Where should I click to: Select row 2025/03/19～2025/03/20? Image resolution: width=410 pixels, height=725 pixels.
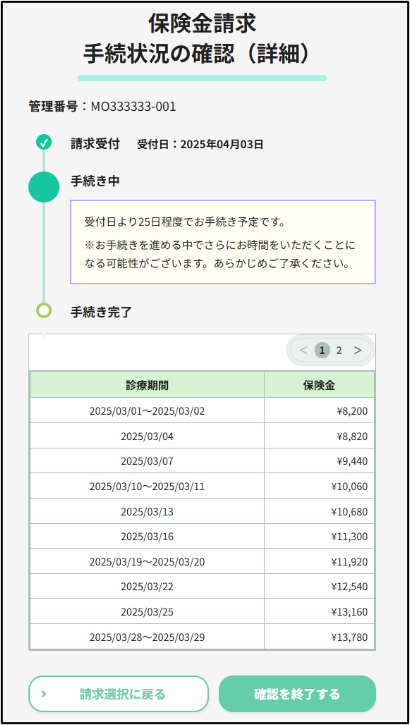pyautogui.click(x=202, y=562)
